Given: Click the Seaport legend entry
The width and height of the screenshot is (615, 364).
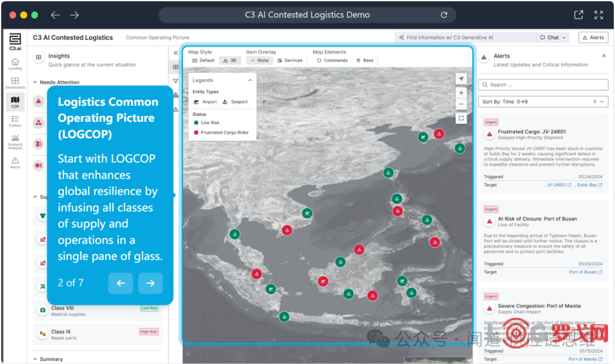Looking at the screenshot, I should coord(235,102).
